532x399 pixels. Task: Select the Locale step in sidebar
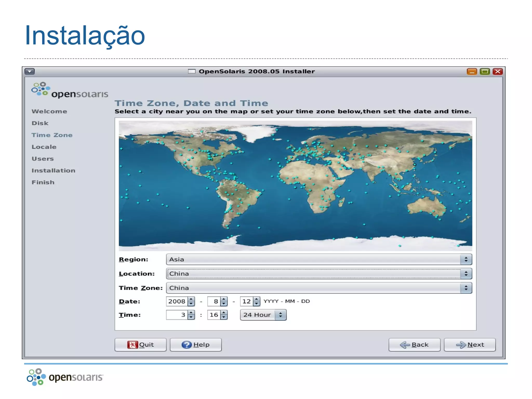pyautogui.click(x=44, y=147)
